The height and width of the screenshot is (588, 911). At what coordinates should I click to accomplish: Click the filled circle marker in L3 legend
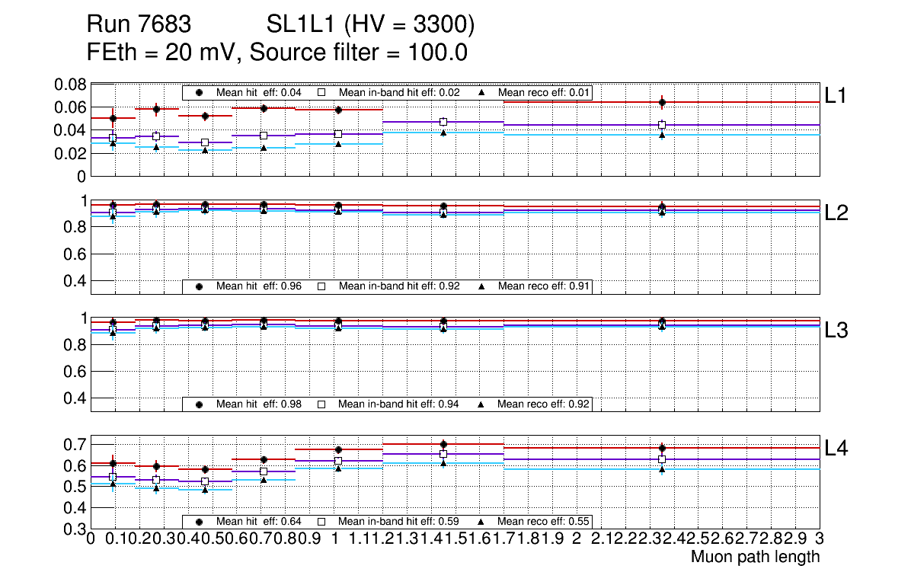pyautogui.click(x=200, y=404)
